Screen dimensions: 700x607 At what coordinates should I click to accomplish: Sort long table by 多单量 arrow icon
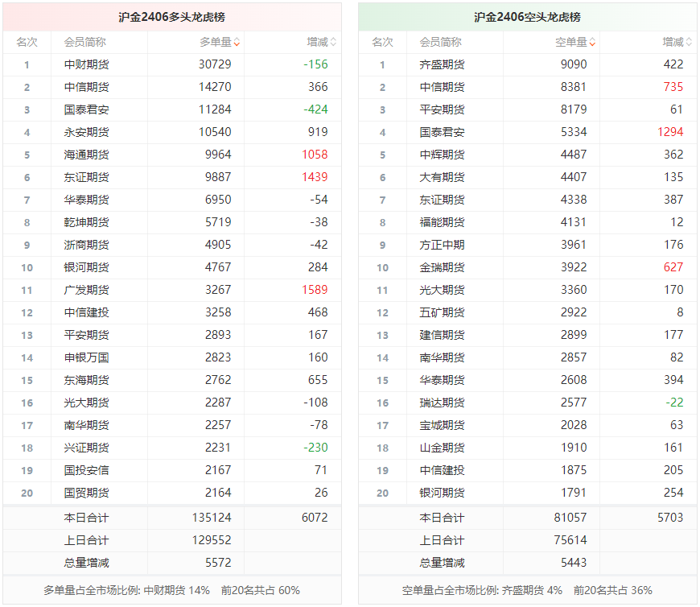coord(237,43)
